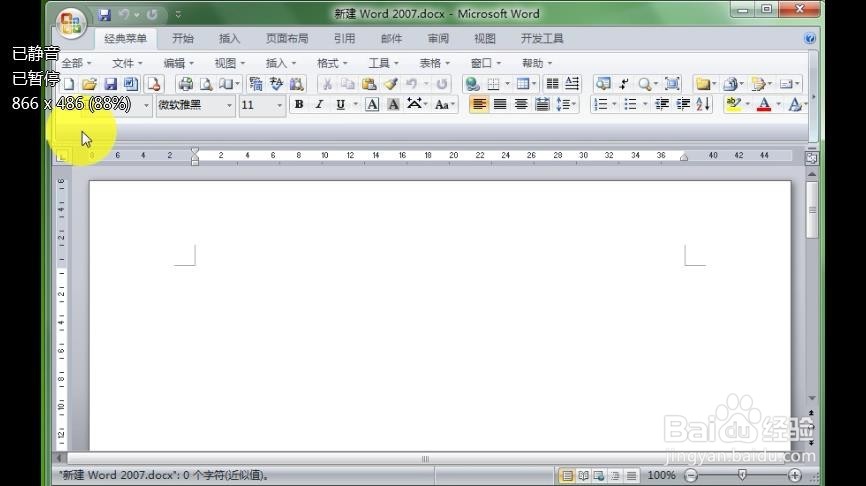Switch to the 开始 ribbon tab
This screenshot has width=866, height=486.
pos(182,38)
